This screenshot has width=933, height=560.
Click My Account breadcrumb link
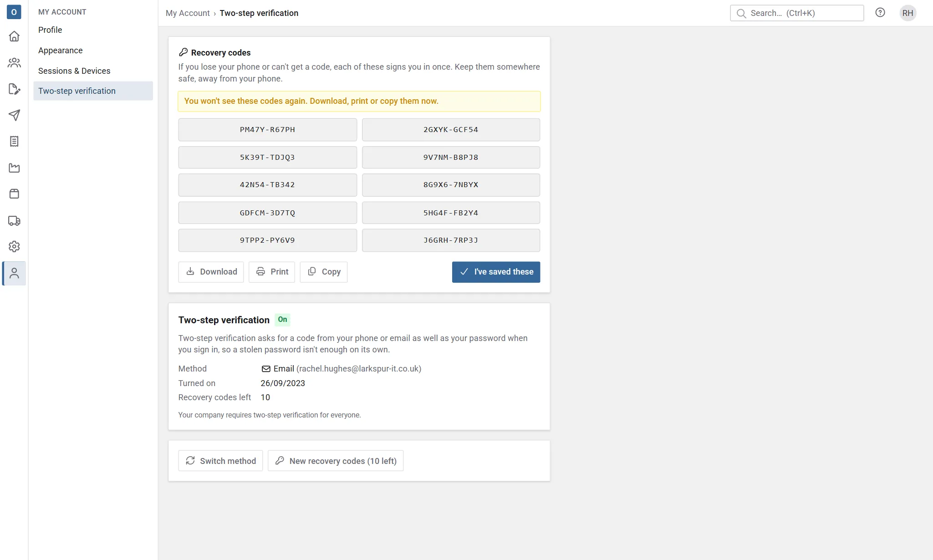[188, 13]
